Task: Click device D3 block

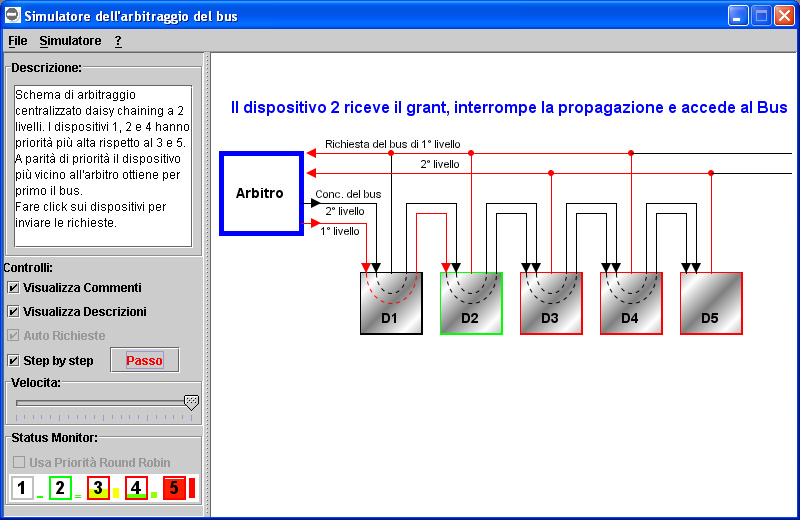Action: (551, 303)
